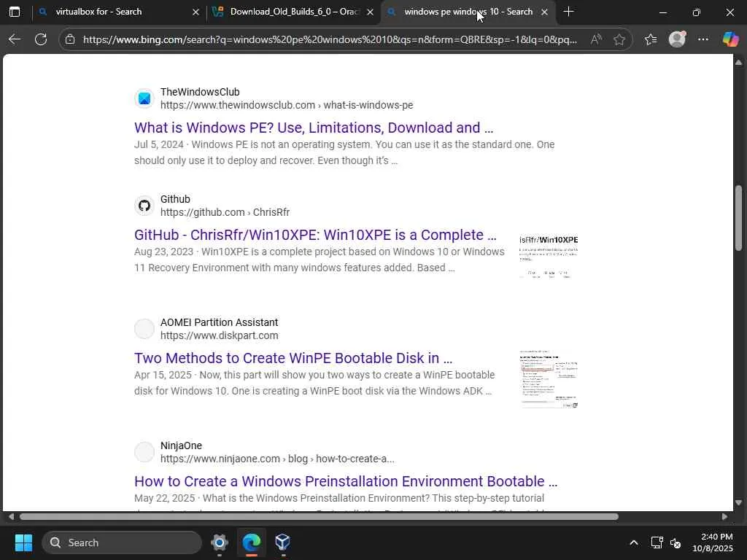Open a new tab with plus icon
Image resolution: width=747 pixels, height=560 pixels.
(568, 12)
